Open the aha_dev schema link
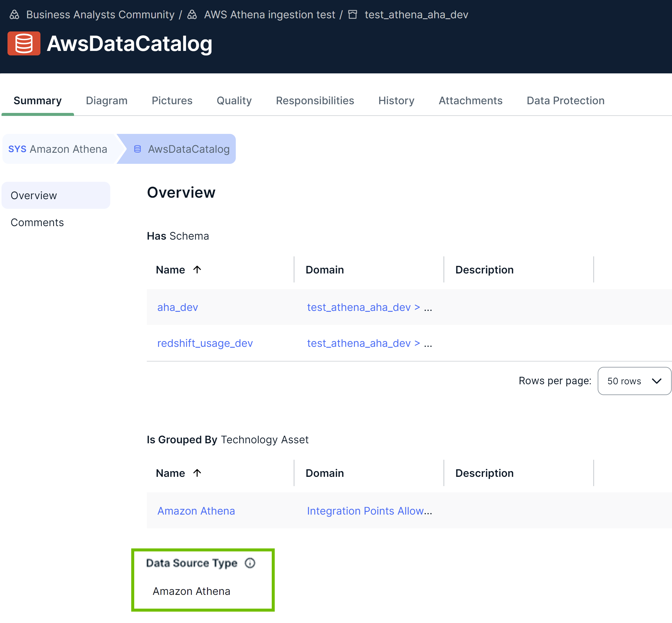The height and width of the screenshot is (623, 672). pos(177,307)
